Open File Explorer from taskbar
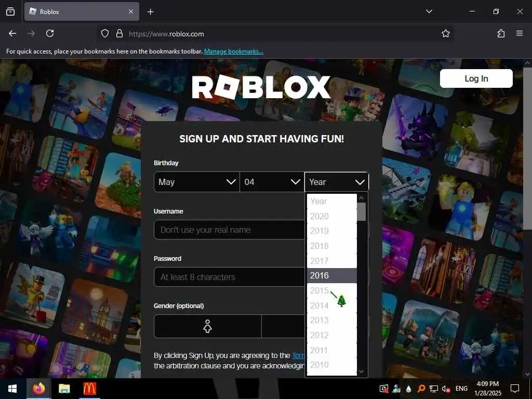Image resolution: width=532 pixels, height=399 pixels. (64, 389)
